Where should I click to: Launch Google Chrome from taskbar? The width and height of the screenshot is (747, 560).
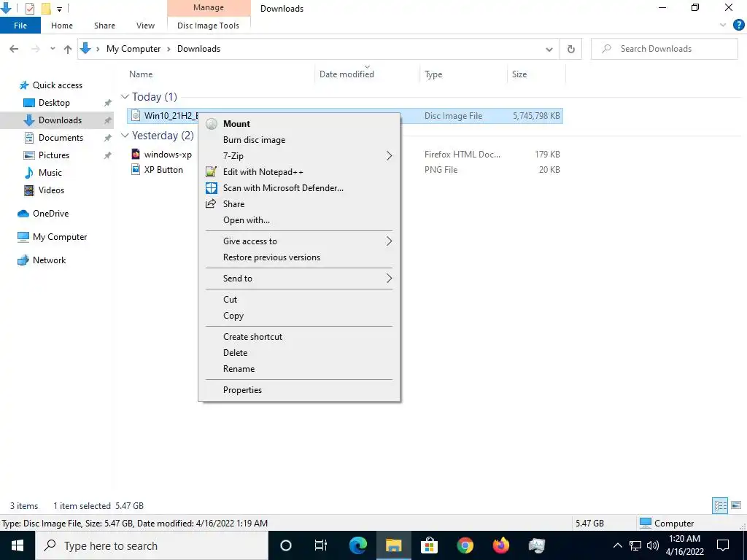point(465,545)
